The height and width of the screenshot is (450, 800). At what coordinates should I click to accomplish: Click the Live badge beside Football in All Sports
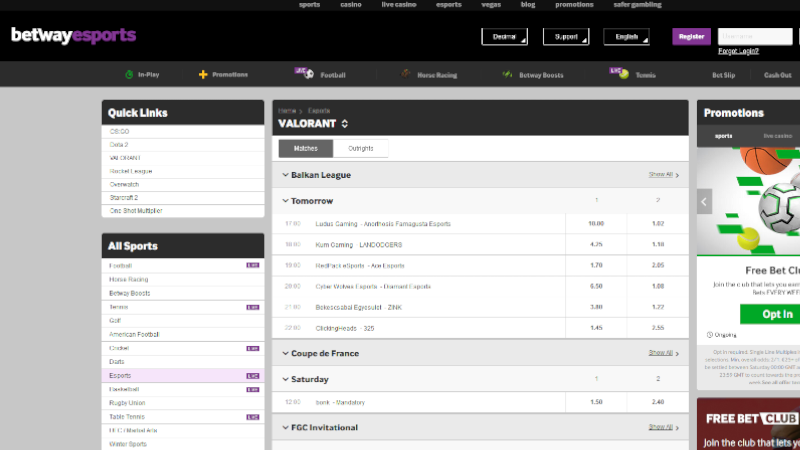253,265
